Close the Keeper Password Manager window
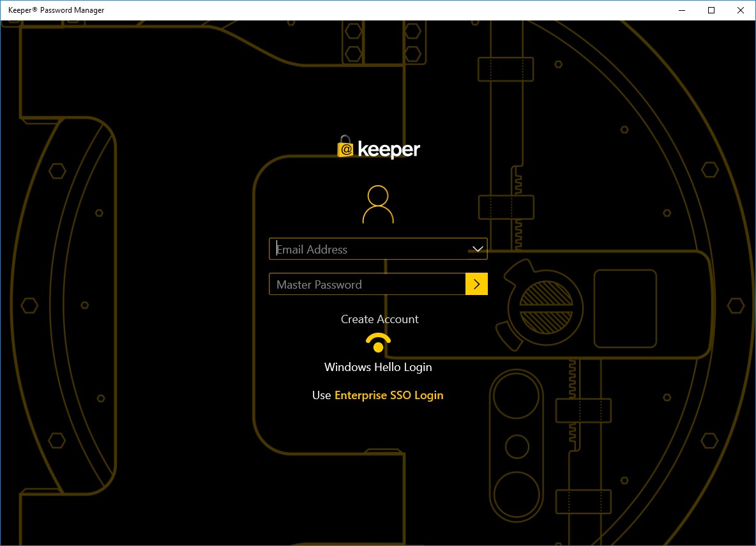 pyautogui.click(x=741, y=10)
